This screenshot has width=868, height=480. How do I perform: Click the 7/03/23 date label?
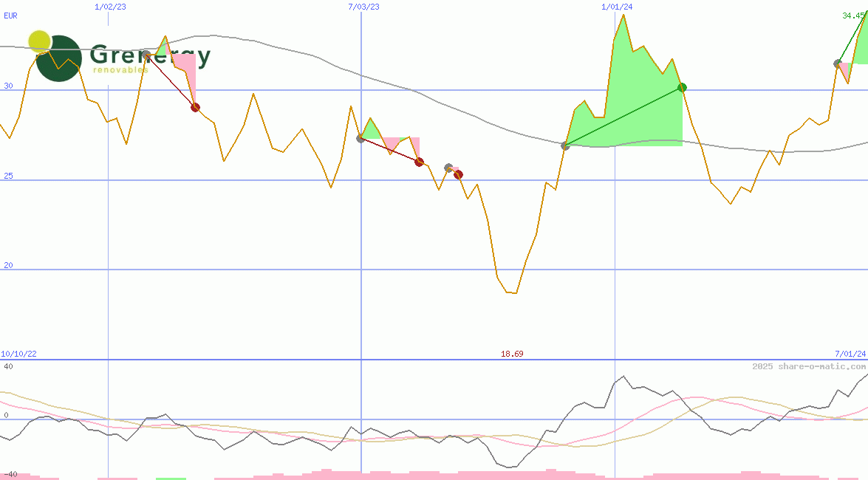(x=363, y=7)
